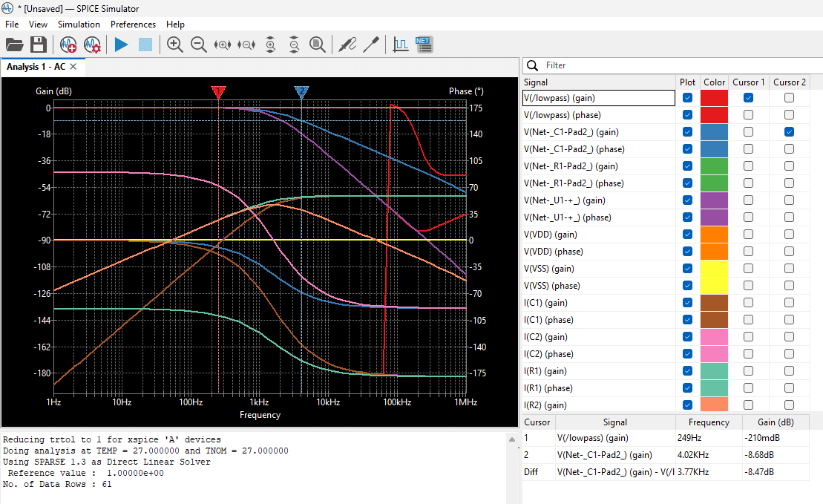Close the Analysis 1 - AC tab
Image resolution: width=823 pixels, height=504 pixels.
(x=73, y=67)
